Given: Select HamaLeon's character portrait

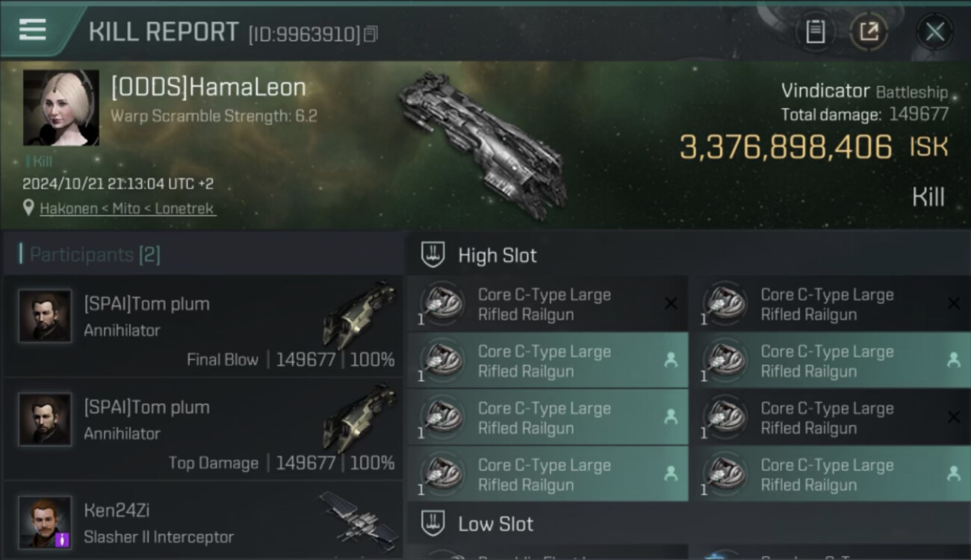Looking at the screenshot, I should 61,108.
